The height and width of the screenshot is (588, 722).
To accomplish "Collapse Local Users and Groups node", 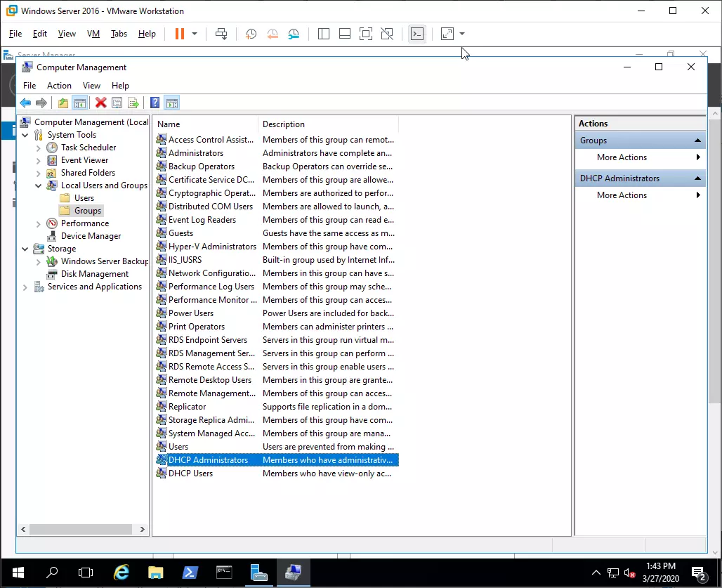I will (x=38, y=185).
